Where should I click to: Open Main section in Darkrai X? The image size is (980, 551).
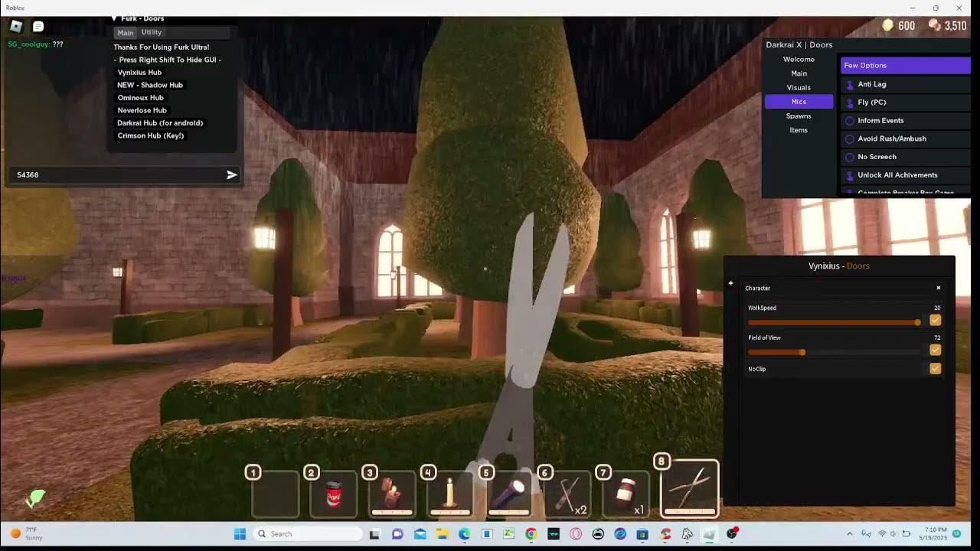(799, 73)
